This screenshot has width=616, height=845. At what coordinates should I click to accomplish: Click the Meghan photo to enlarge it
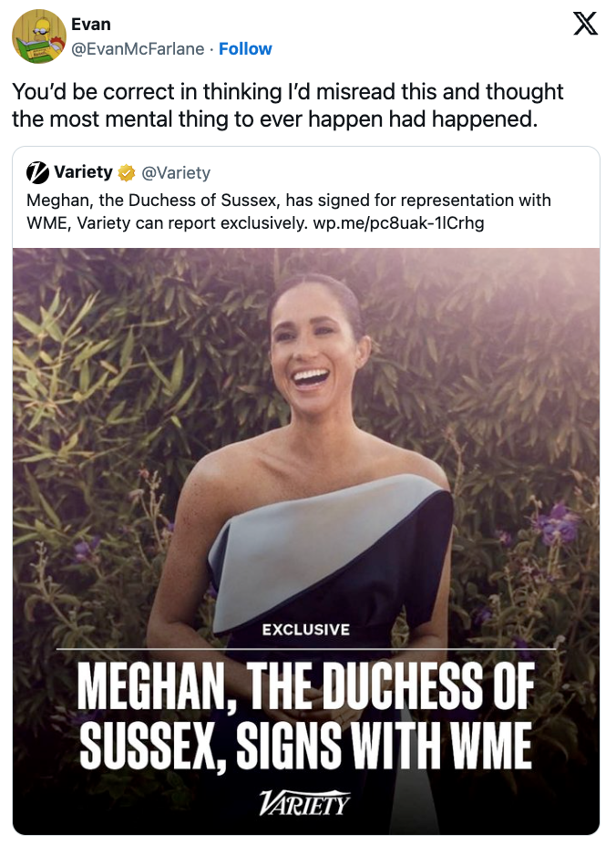(308, 438)
